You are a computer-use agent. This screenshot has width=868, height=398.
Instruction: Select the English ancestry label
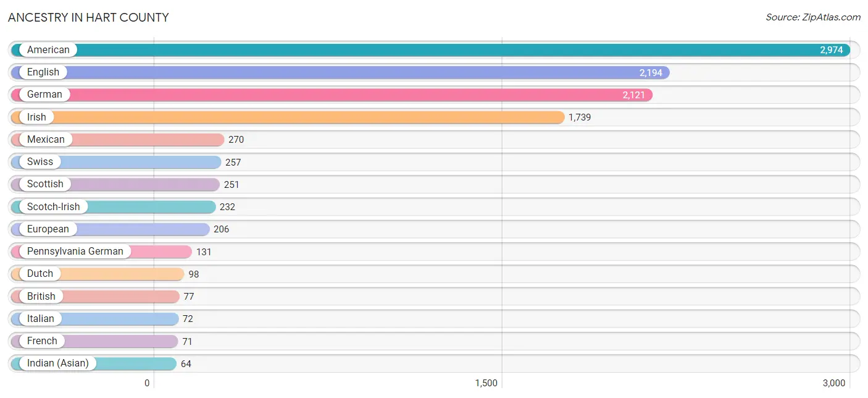point(43,72)
